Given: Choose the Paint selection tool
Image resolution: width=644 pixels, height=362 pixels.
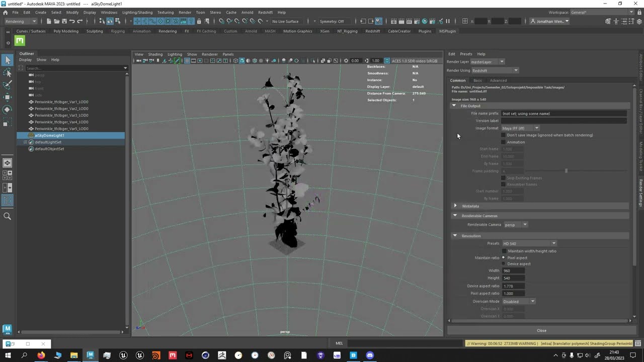Looking at the screenshot, I should pos(7,85).
